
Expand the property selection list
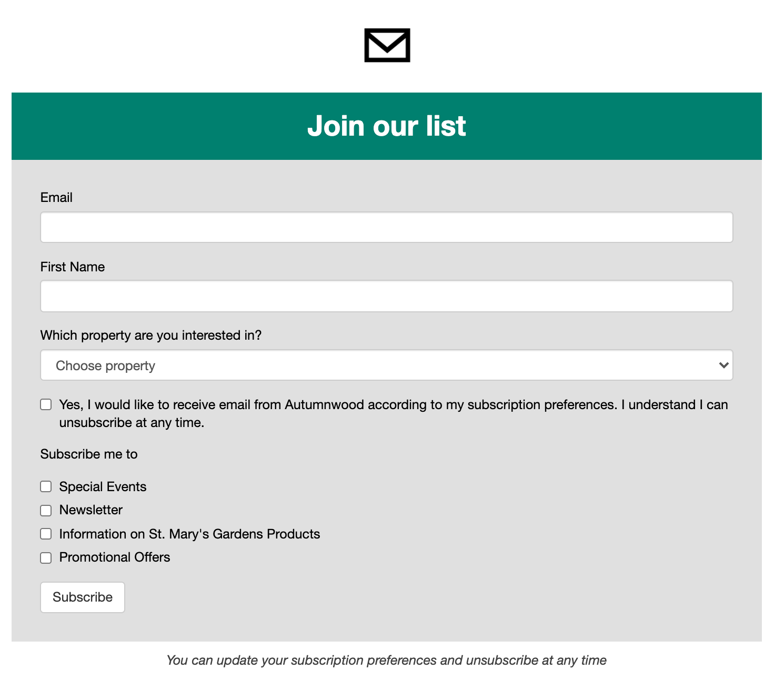click(386, 365)
